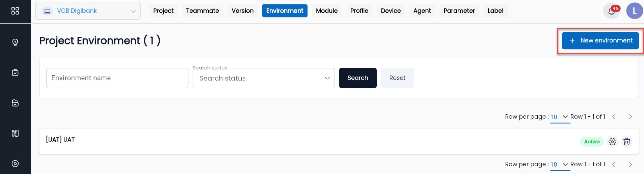Open the Search status dropdown

pos(264,78)
